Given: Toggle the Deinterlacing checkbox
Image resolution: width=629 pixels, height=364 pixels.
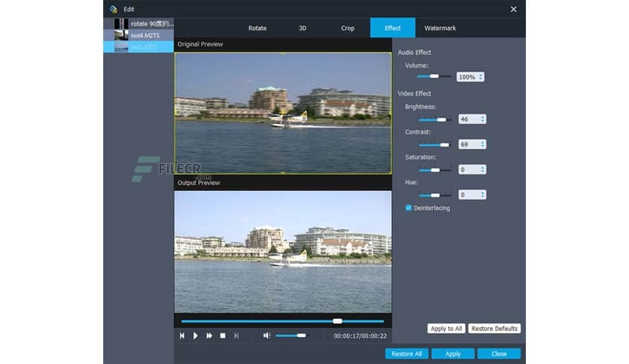Looking at the screenshot, I should (409, 208).
